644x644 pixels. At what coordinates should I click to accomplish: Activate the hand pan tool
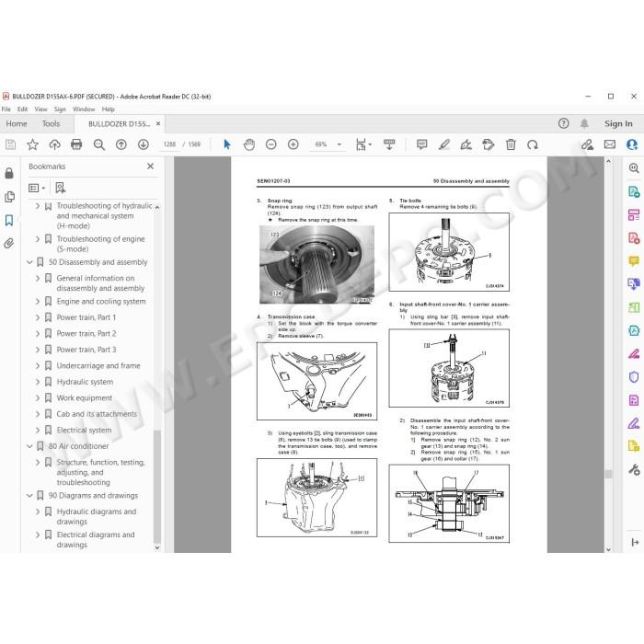249,144
